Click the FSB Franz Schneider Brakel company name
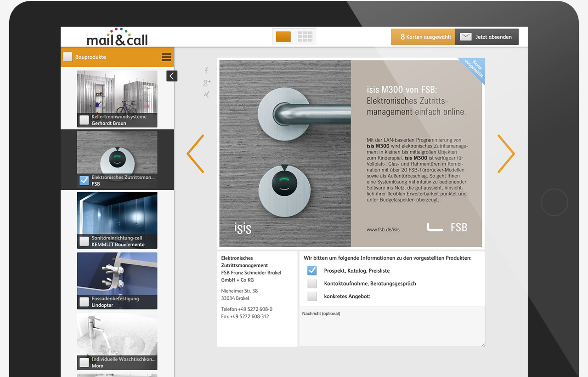Image resolution: width=588 pixels, height=377 pixels. [x=251, y=276]
